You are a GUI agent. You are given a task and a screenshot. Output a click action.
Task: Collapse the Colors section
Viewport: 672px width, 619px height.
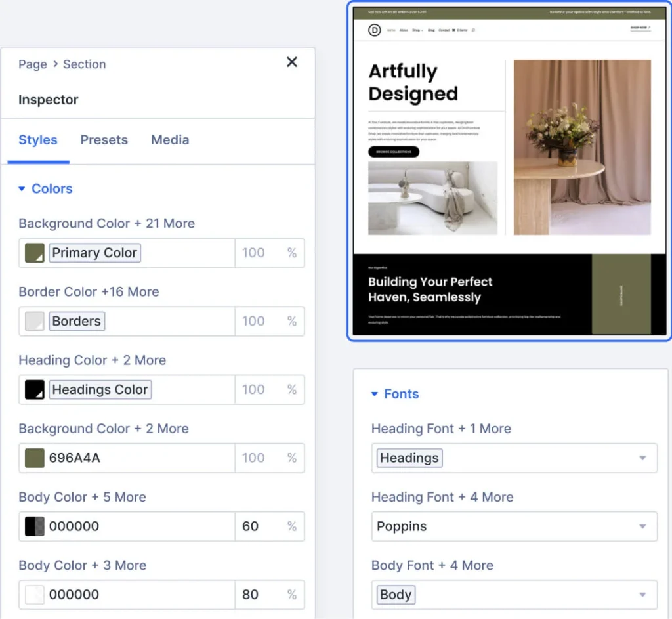click(x=23, y=189)
